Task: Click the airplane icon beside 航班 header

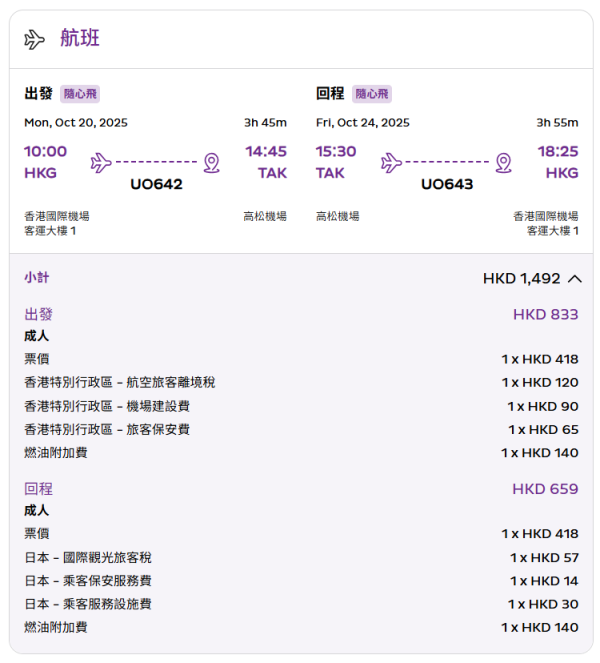Action: click(x=34, y=39)
